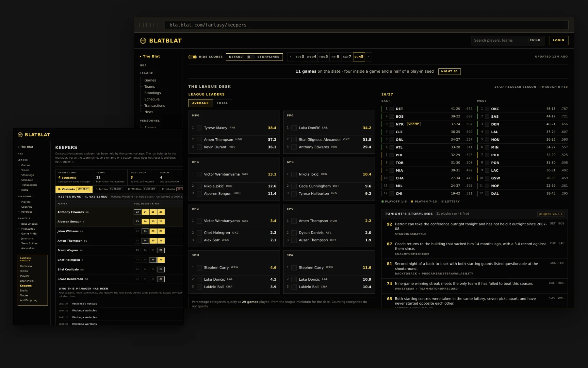Click the NIGHT 61 badge

point(449,72)
